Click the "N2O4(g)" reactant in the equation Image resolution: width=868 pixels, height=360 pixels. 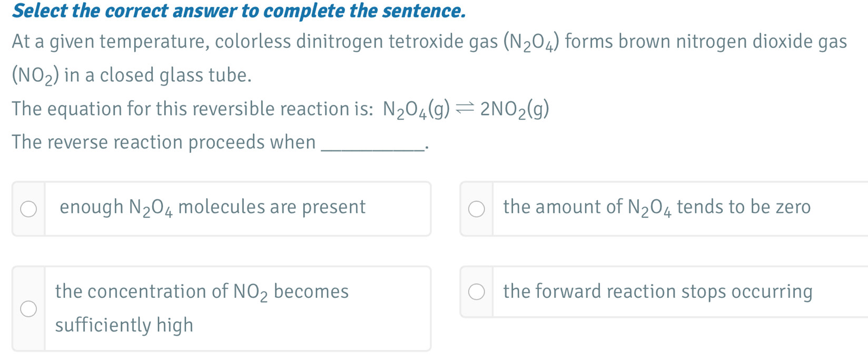(x=416, y=109)
